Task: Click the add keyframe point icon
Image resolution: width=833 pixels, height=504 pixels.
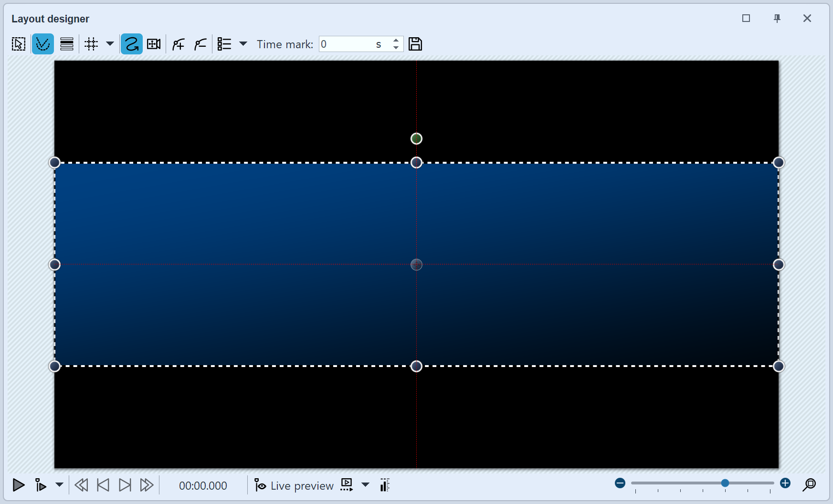Action: [x=178, y=44]
